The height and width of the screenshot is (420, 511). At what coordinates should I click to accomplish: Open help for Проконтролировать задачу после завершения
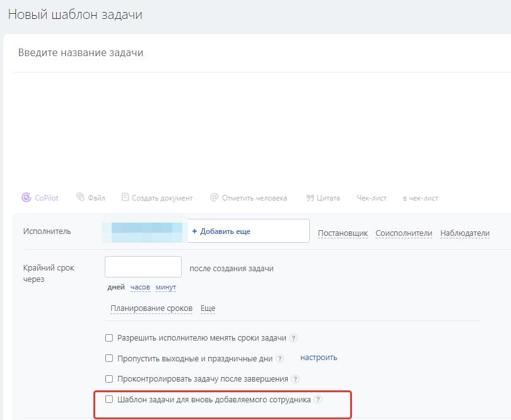[295, 379]
